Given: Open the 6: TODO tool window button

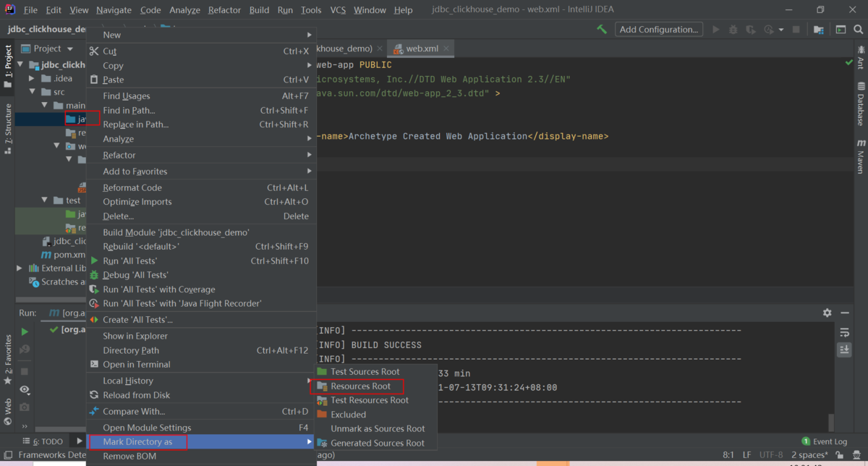Looking at the screenshot, I should [x=43, y=441].
